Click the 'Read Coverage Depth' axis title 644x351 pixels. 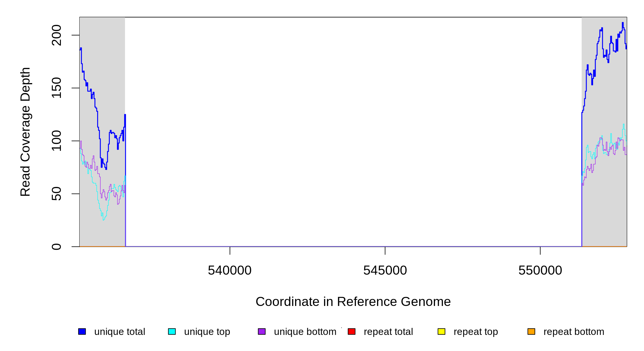point(25,132)
